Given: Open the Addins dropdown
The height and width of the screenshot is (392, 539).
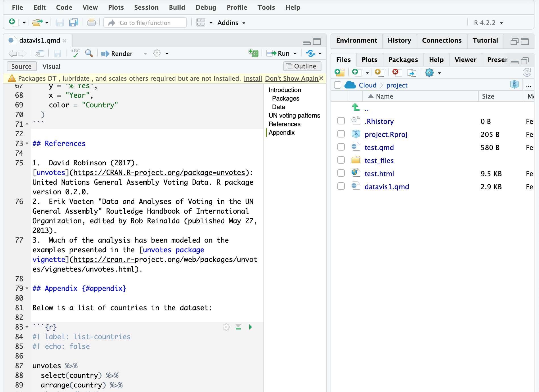Looking at the screenshot, I should coord(231,23).
